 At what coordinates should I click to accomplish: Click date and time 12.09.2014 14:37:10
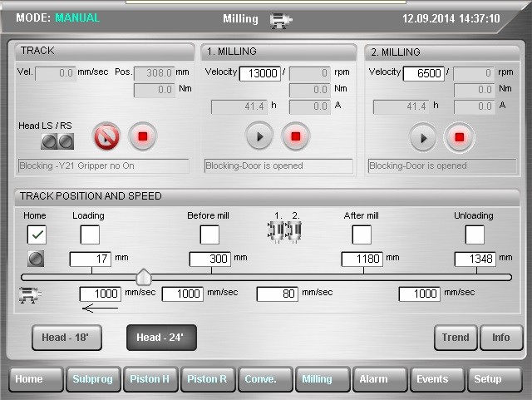[x=451, y=18]
